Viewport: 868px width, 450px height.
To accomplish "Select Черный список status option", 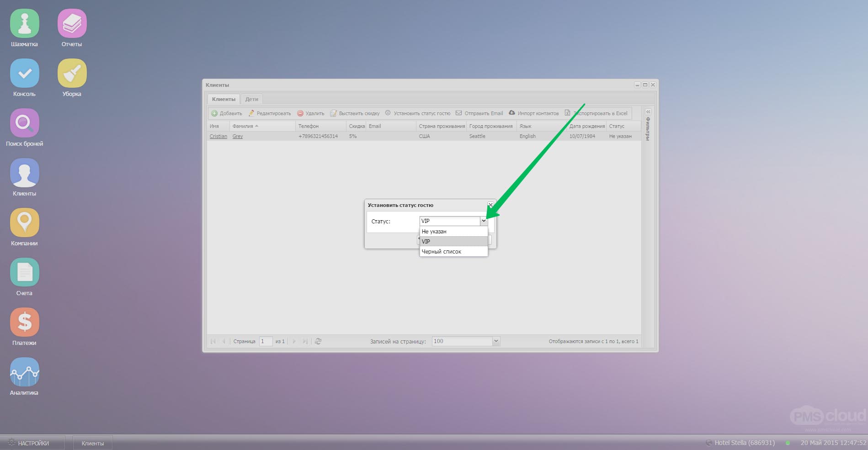I will tap(453, 251).
